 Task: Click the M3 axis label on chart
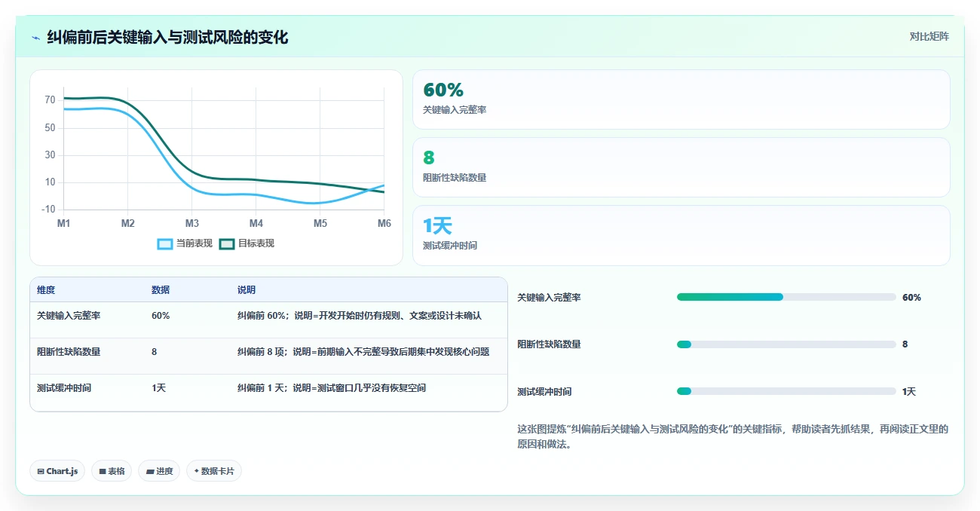coord(192,224)
